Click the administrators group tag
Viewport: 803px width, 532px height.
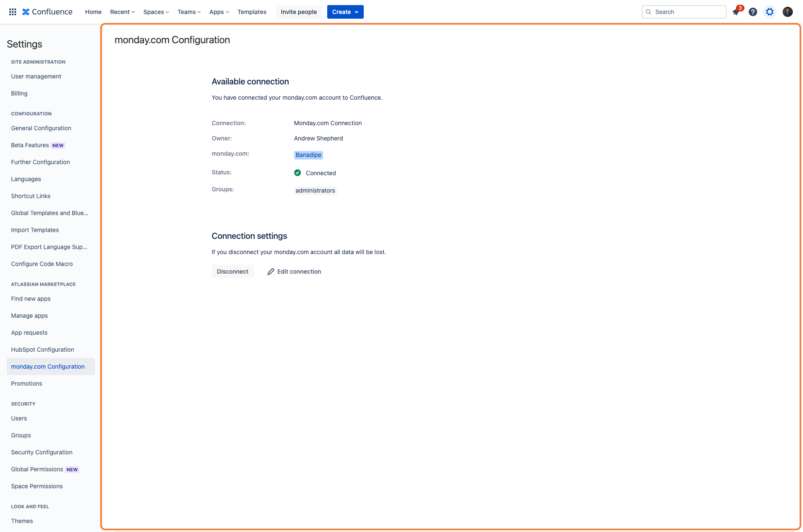[x=315, y=190]
